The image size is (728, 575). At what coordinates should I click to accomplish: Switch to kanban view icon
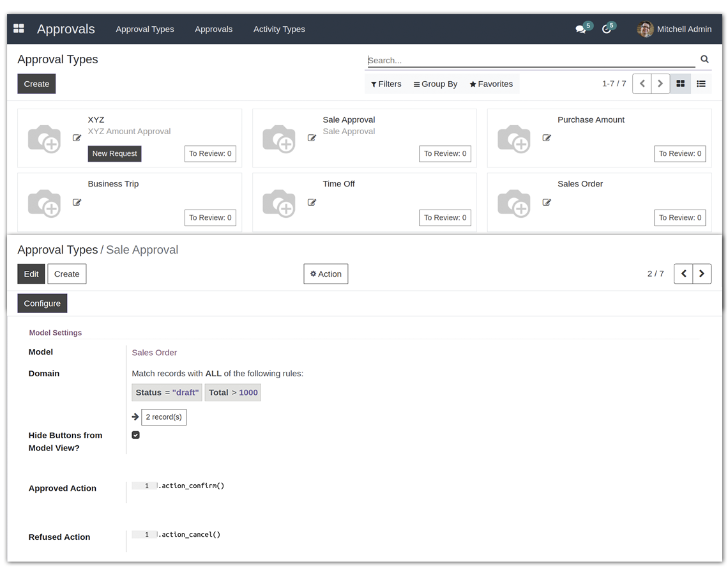[681, 84]
